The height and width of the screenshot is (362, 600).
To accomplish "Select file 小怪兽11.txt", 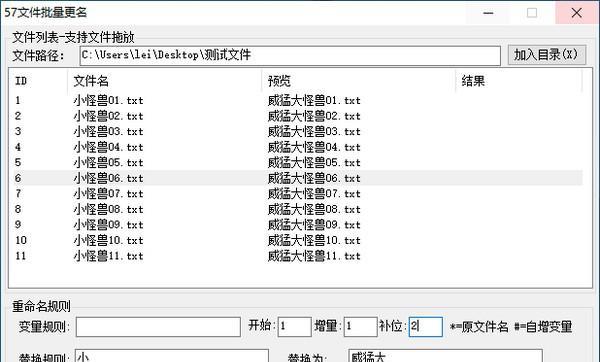I will (108, 256).
